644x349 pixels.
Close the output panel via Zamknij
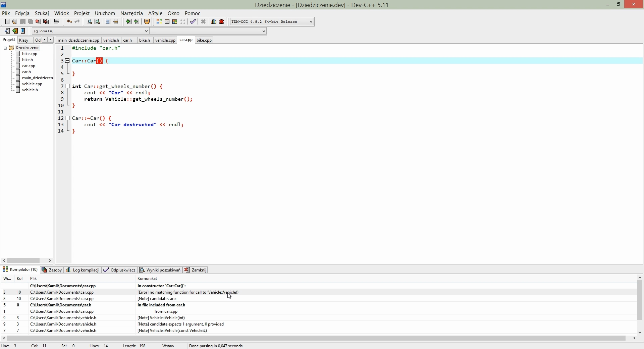tap(198, 270)
